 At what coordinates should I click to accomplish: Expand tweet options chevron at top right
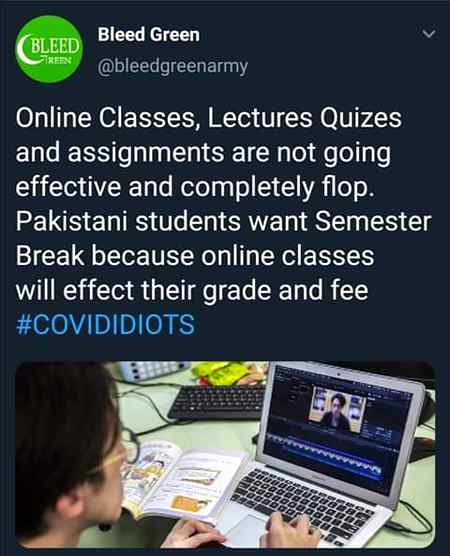point(429,34)
